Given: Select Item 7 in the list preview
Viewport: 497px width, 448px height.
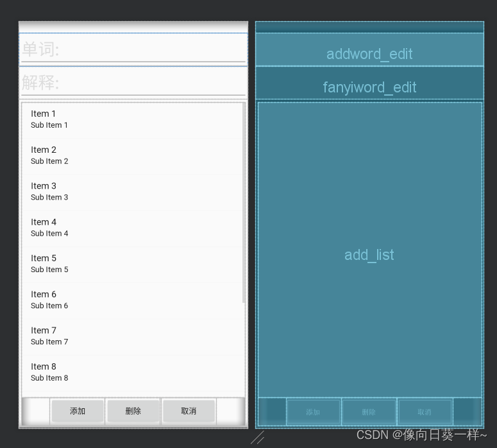Looking at the screenshot, I should coord(131,336).
